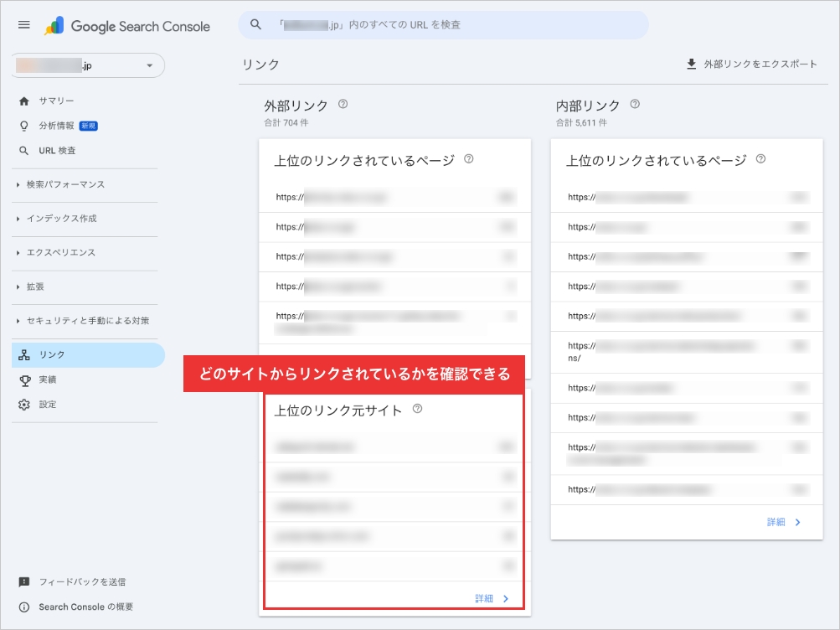Open 実績 with the trophy icon
840x630 pixels.
(48, 380)
